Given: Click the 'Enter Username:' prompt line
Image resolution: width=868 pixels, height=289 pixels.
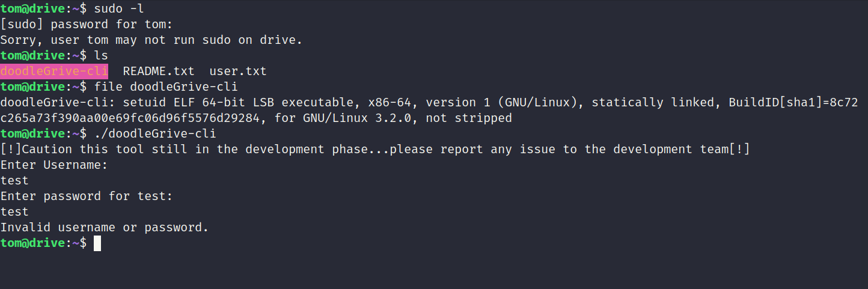Looking at the screenshot, I should (54, 165).
